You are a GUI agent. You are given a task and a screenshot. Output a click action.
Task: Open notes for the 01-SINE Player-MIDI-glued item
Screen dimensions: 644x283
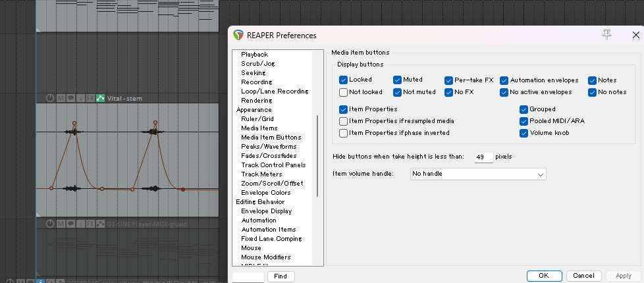(x=70, y=224)
